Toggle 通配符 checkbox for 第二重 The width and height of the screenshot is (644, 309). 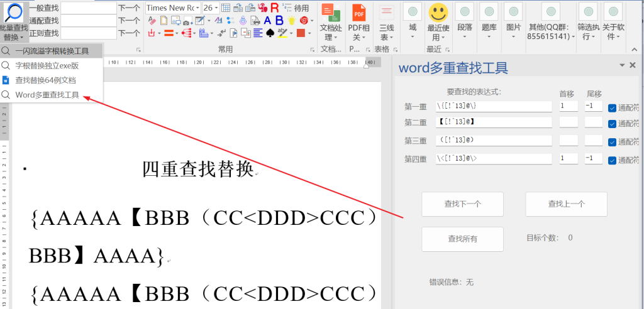coord(612,124)
